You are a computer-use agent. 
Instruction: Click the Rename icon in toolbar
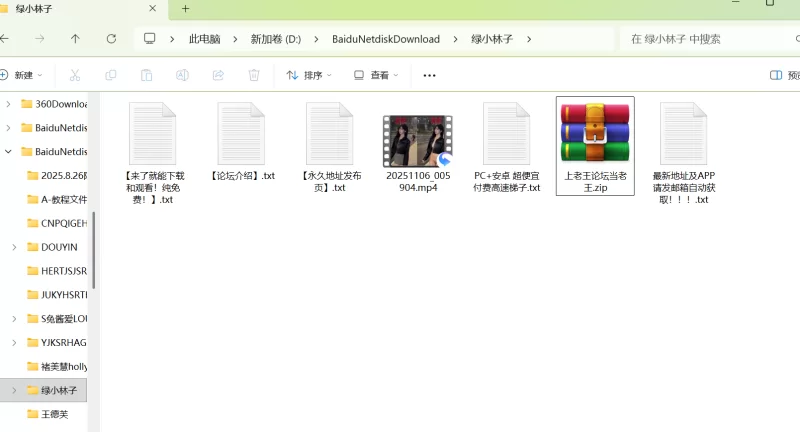(x=182, y=75)
